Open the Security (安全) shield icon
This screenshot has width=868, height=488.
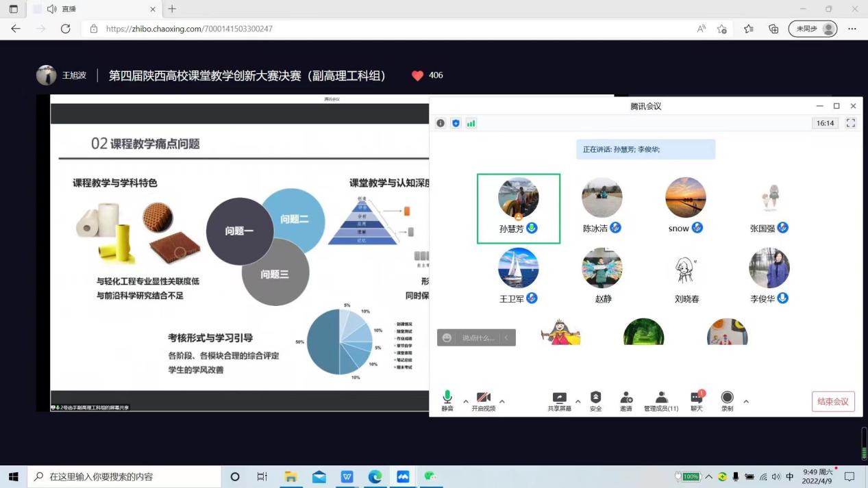[595, 398]
